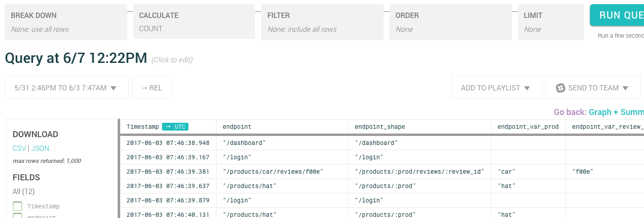Open the Order clause box

(x=451, y=22)
